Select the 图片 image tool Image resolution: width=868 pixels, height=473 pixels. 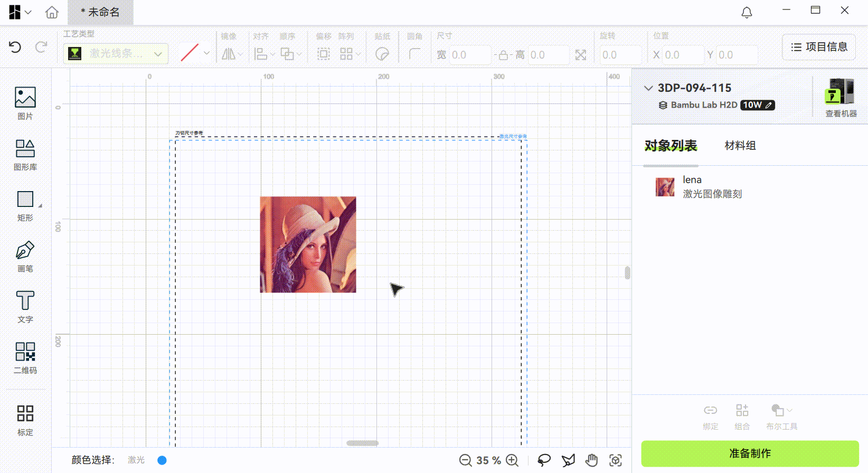(25, 103)
